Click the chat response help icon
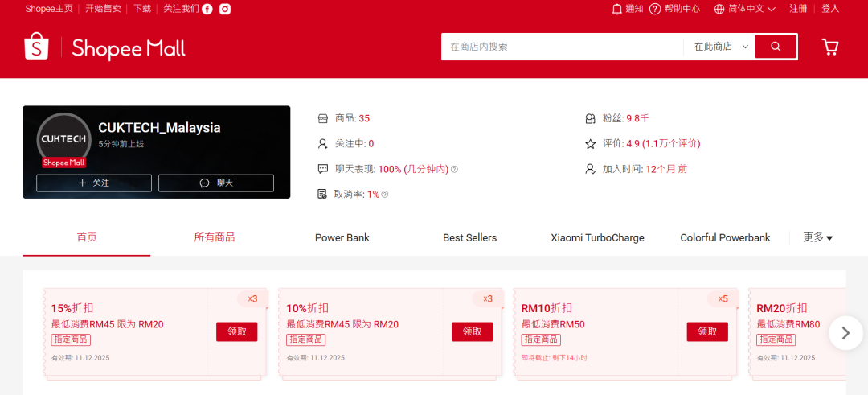 [454, 169]
